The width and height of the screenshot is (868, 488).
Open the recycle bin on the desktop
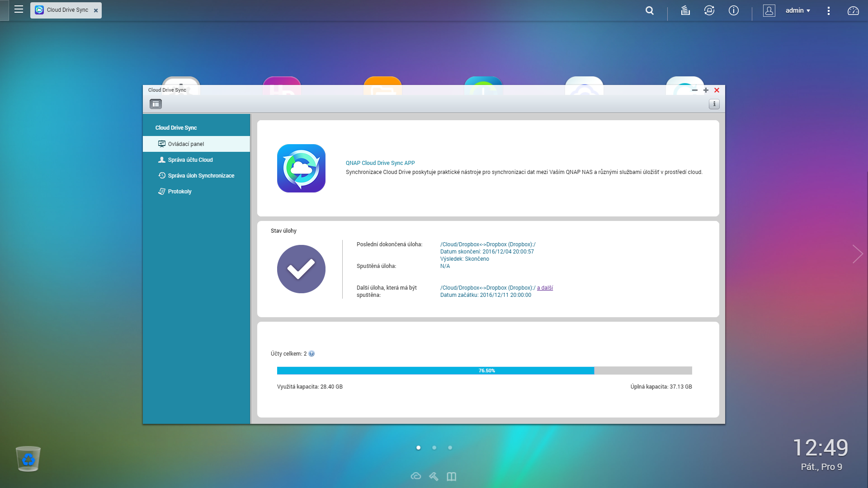[x=28, y=459]
